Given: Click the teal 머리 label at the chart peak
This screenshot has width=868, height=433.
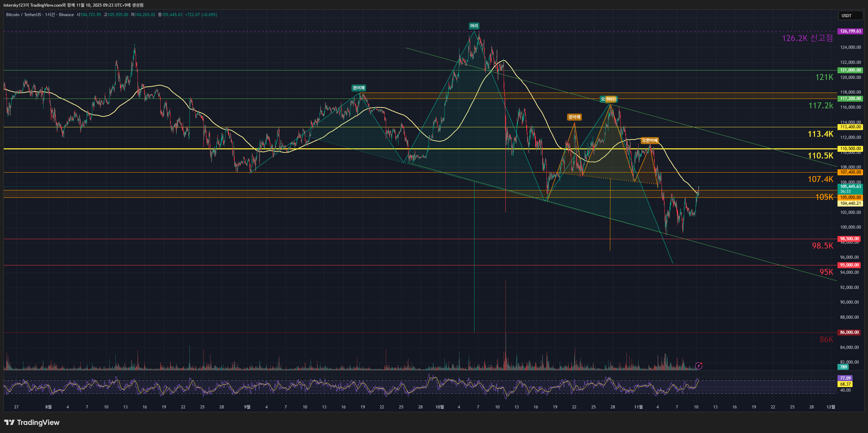Looking at the screenshot, I should pyautogui.click(x=474, y=26).
